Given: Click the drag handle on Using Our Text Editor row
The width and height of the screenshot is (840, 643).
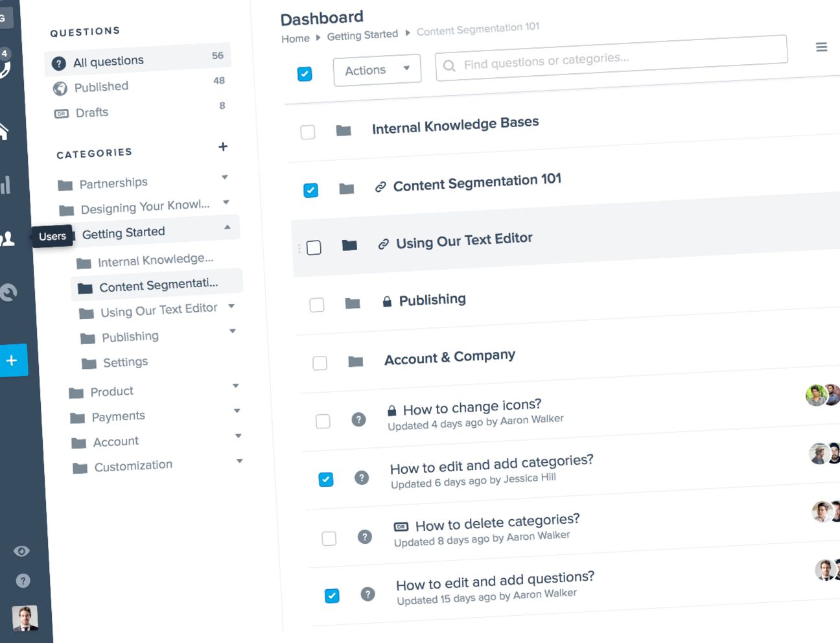Looking at the screenshot, I should pyautogui.click(x=299, y=248).
